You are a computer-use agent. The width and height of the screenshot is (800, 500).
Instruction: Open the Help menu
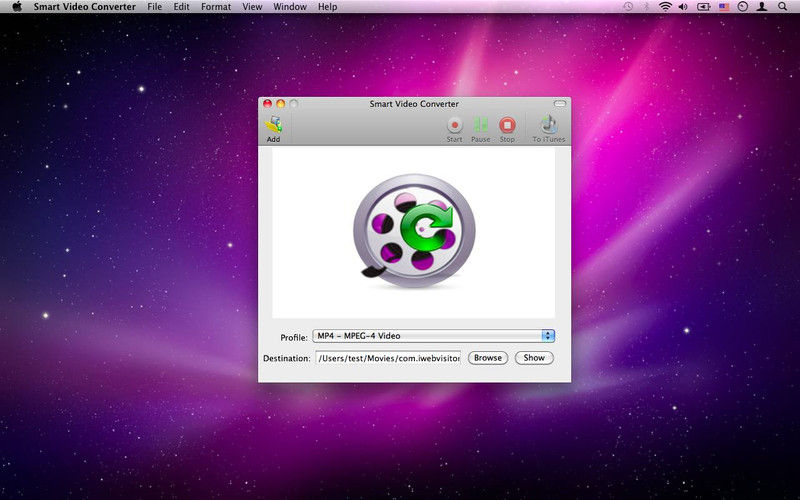coord(328,7)
